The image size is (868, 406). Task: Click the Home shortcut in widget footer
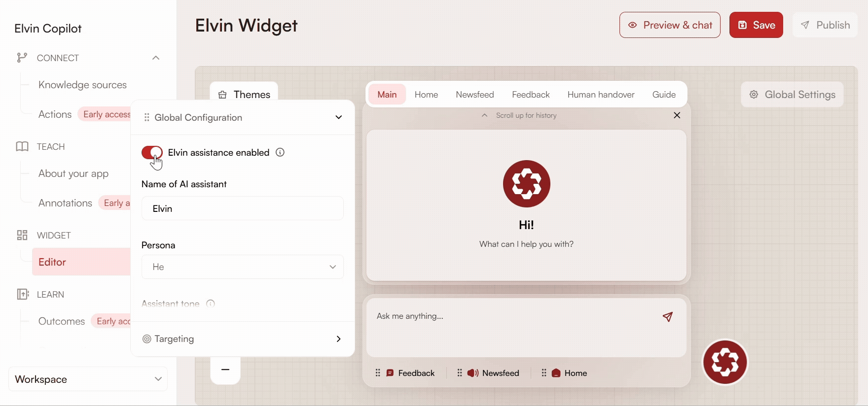[x=570, y=373]
